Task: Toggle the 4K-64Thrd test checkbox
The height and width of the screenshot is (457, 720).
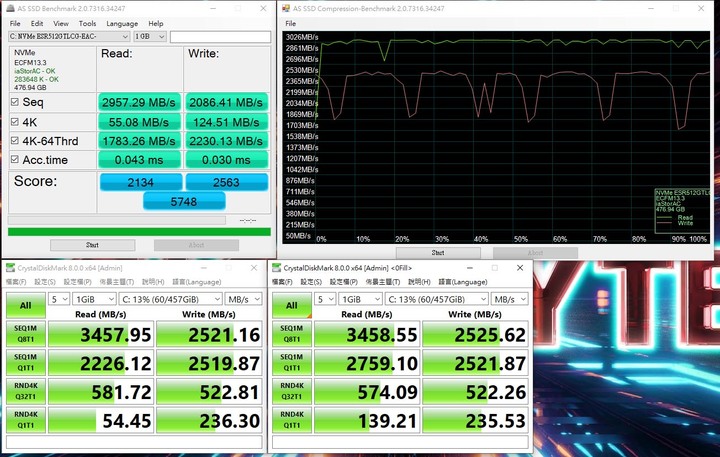Action: point(15,141)
